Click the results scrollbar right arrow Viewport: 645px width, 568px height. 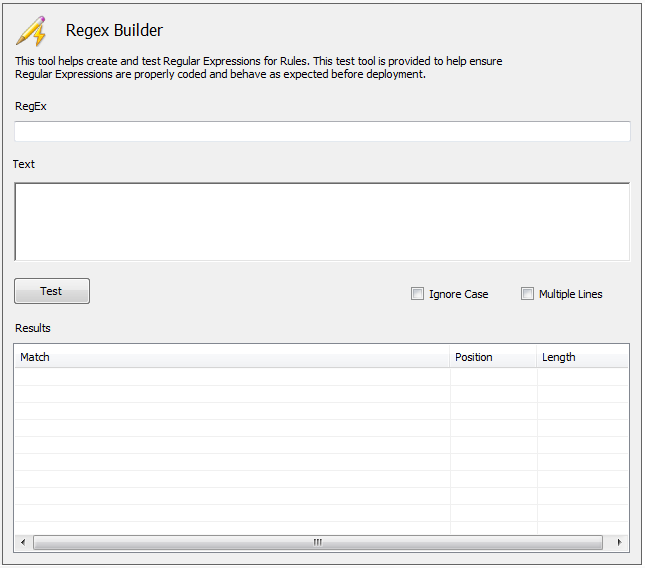coord(620,542)
